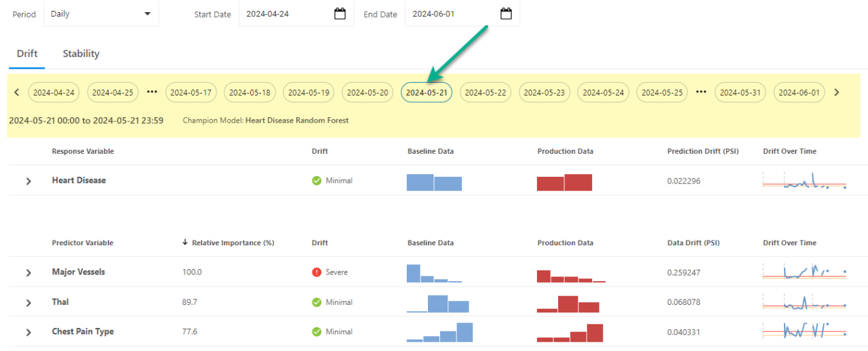Click the Start Date input field
Screen dimensions: 868x351
click(285, 14)
